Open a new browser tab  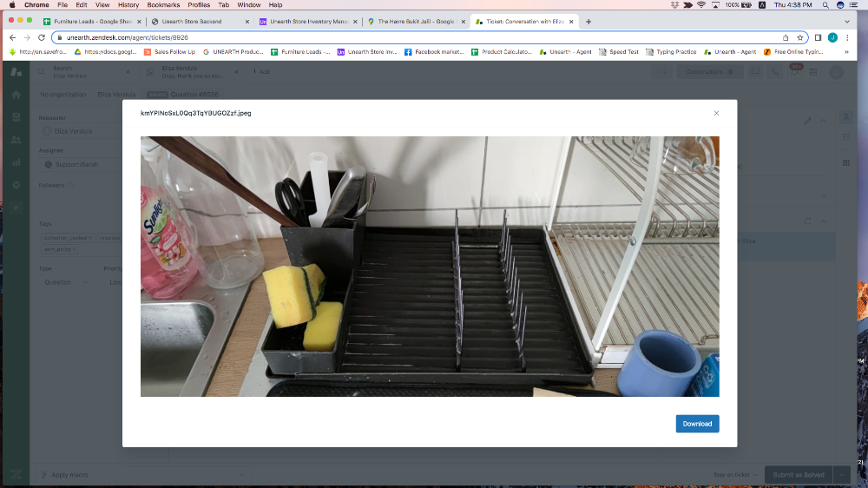click(589, 22)
